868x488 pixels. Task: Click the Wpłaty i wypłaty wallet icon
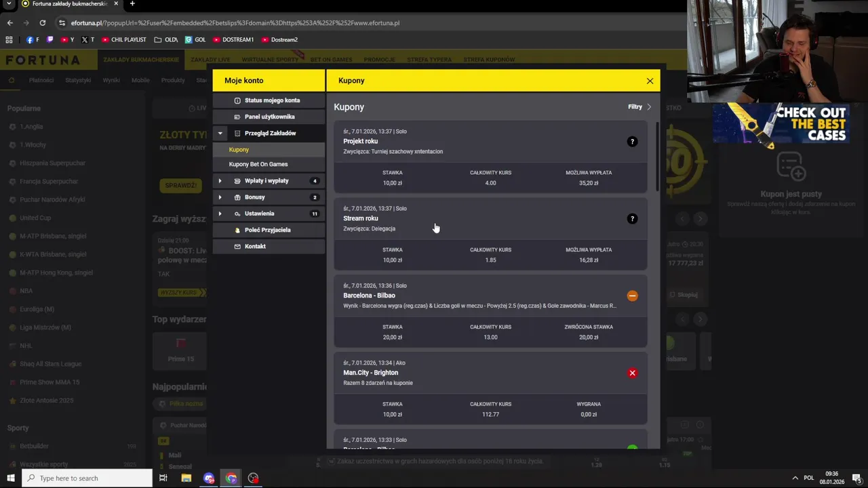pyautogui.click(x=237, y=181)
